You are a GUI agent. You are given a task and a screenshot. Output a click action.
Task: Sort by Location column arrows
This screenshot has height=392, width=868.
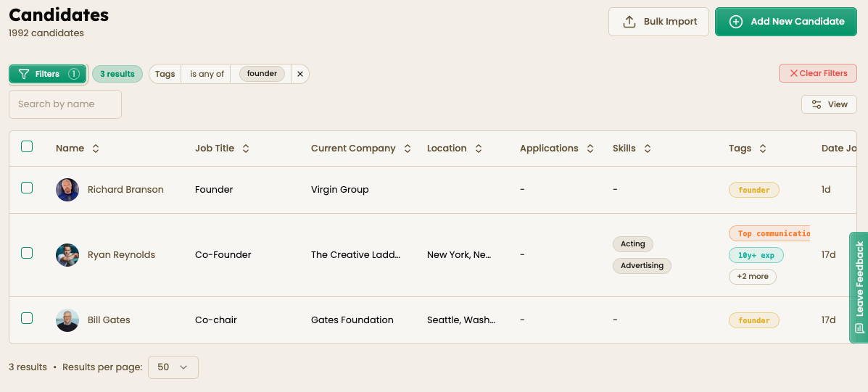479,149
